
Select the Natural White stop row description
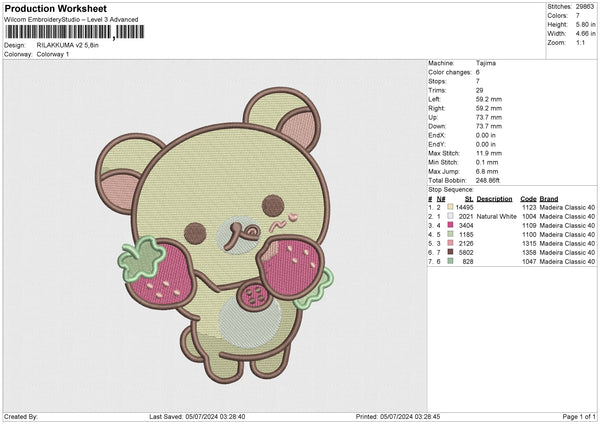(x=495, y=216)
